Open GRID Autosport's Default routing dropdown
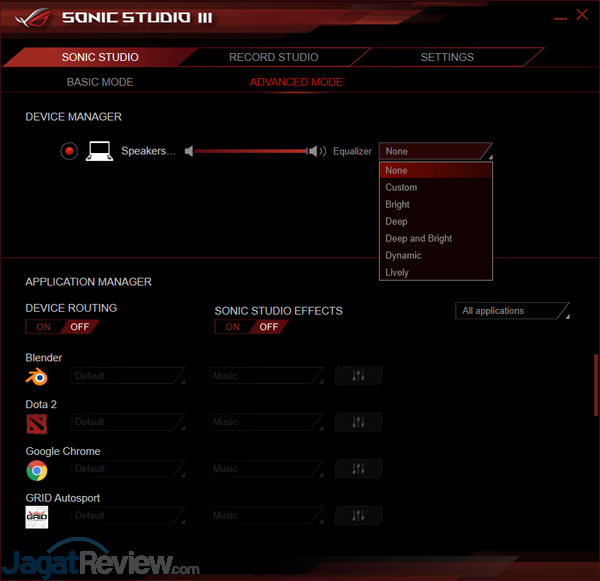The width and height of the screenshot is (600, 581). [x=128, y=515]
